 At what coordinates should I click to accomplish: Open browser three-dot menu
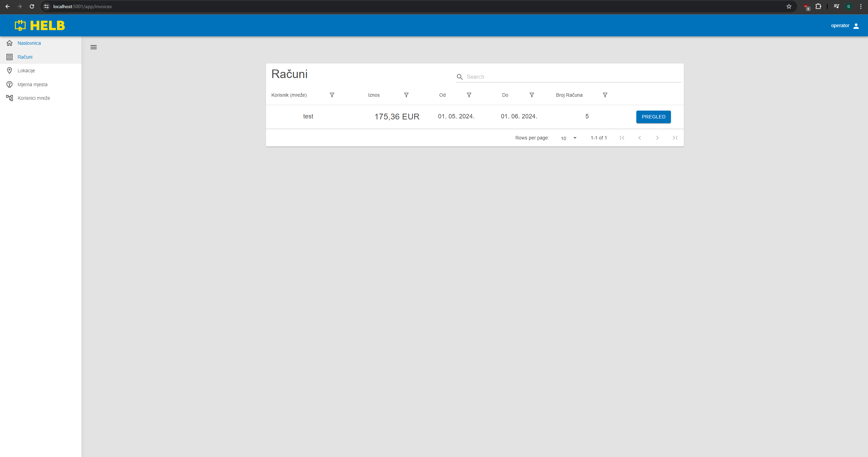point(861,6)
